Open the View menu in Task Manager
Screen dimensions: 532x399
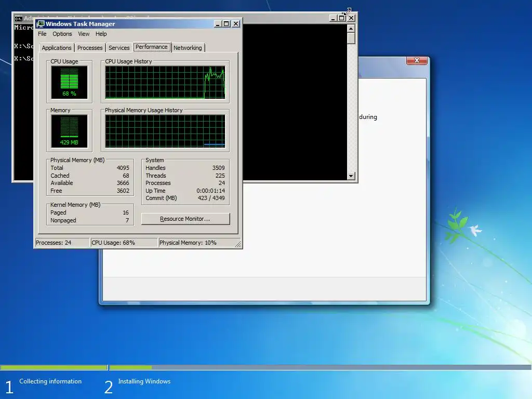tap(84, 34)
